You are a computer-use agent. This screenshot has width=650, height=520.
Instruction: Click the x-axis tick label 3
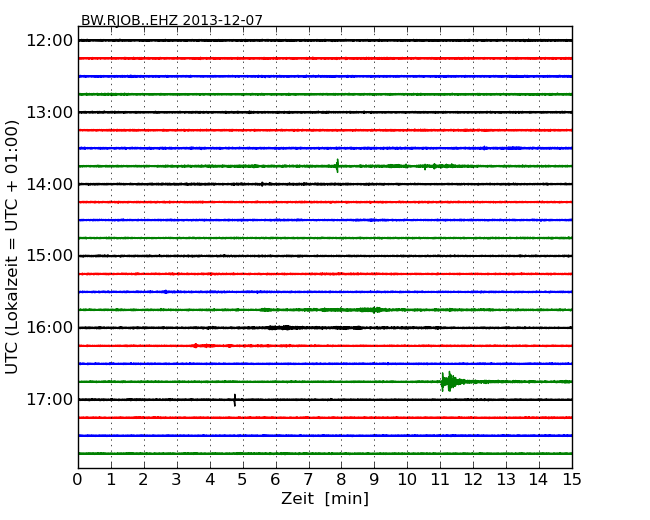click(x=177, y=480)
